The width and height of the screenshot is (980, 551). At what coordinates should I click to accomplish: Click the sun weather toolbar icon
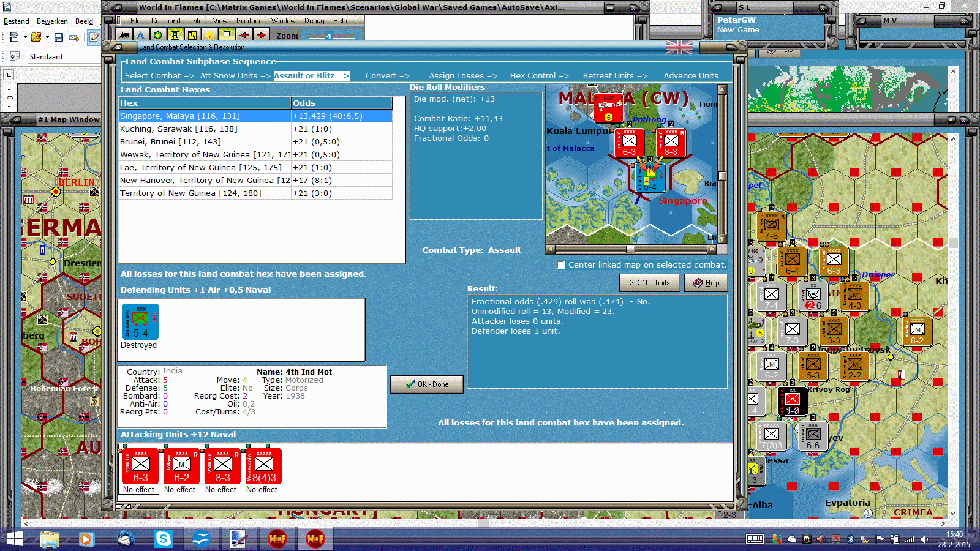209,36
